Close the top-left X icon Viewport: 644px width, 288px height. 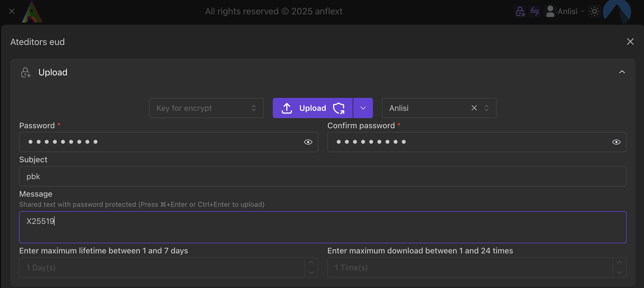tap(12, 12)
